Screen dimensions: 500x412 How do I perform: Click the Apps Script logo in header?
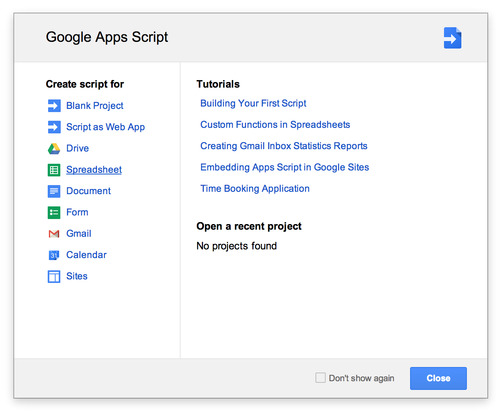(x=452, y=38)
